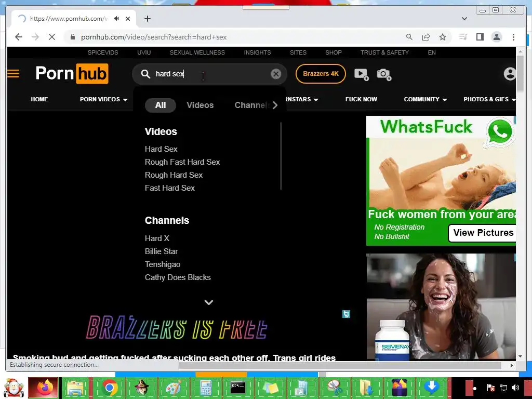The image size is (532, 399).
Task: Open the Snipping Tool scissors taskbar icon
Action: [335, 388]
